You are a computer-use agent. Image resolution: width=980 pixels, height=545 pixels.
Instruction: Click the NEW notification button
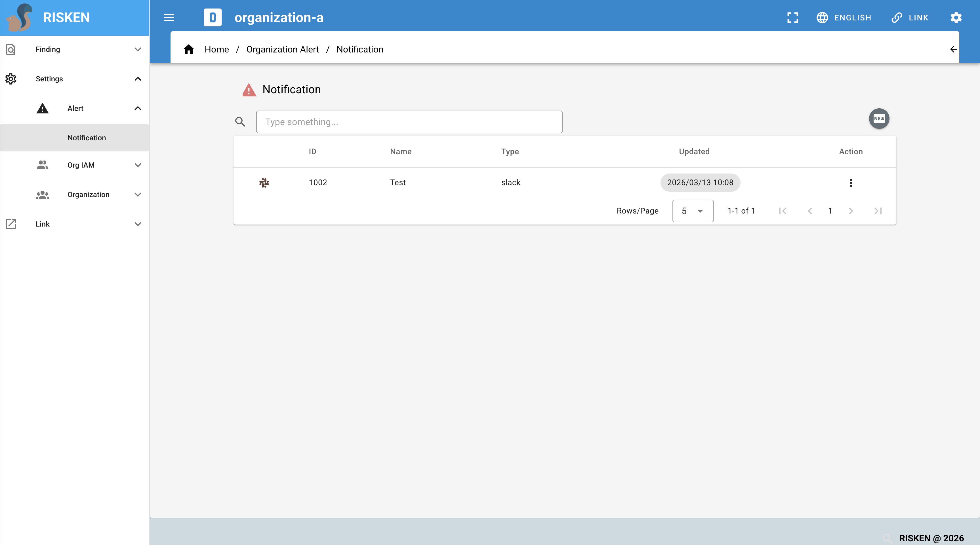coord(879,119)
